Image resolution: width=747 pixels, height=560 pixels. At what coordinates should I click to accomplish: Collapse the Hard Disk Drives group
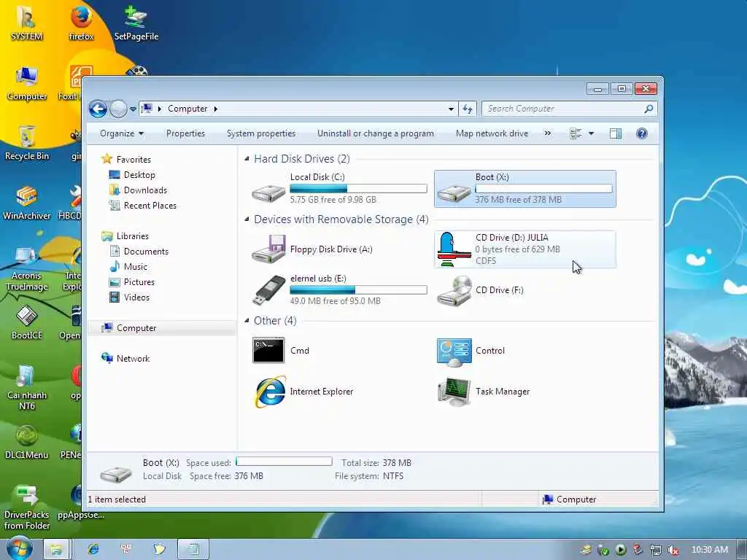[x=247, y=158]
